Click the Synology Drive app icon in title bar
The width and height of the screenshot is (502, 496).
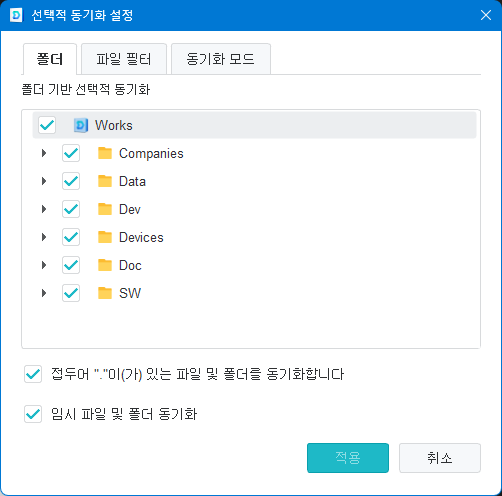point(16,15)
